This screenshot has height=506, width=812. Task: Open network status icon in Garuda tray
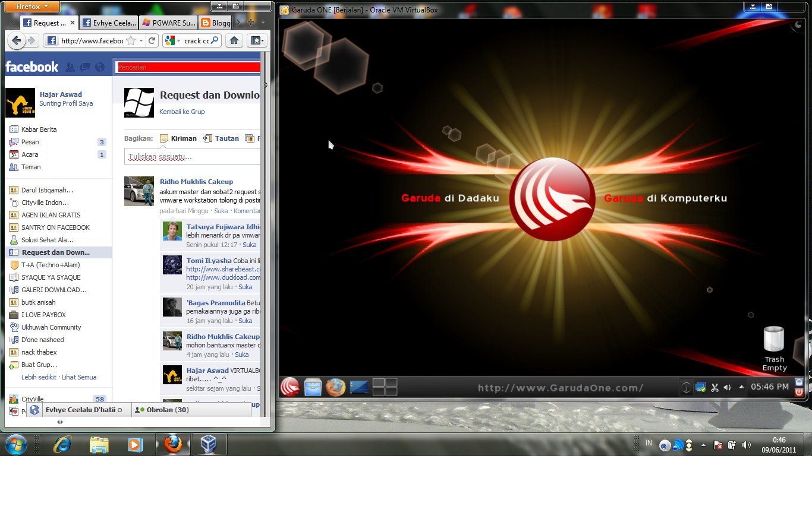701,387
